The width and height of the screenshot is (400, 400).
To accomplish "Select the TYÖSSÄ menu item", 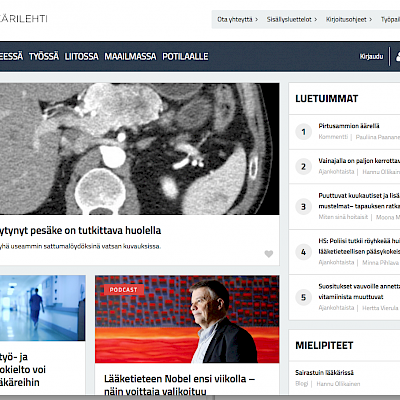I will [44, 56].
